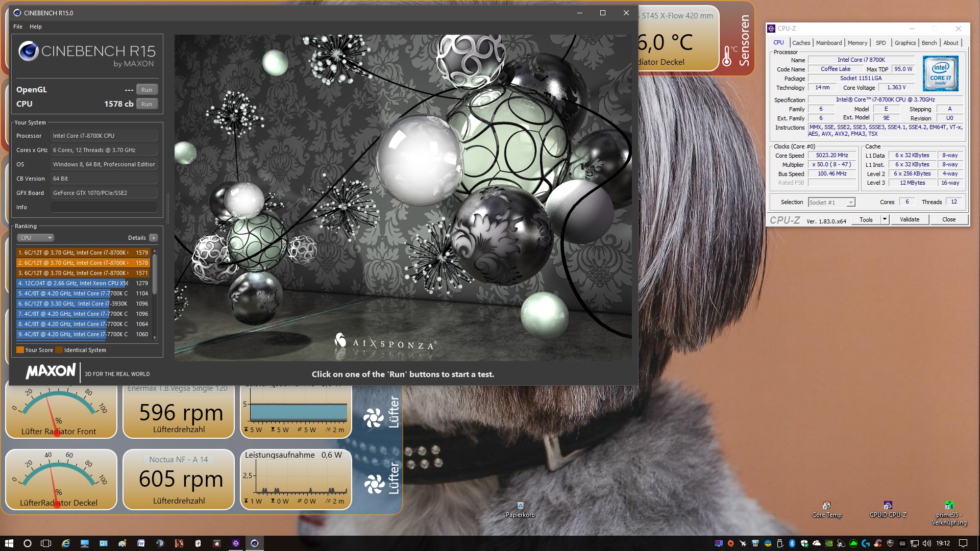Run the CPU benchmark test
The width and height of the screenshot is (980, 551).
146,104
